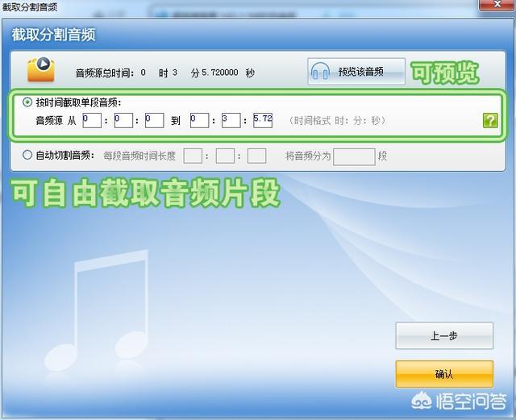Click the segment length minutes field

[x=225, y=156]
